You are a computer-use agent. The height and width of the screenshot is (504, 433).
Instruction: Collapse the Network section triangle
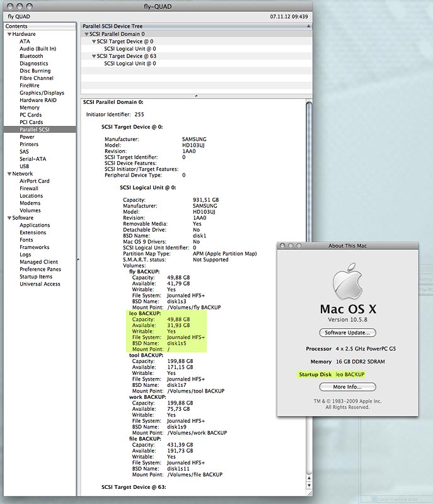9,174
